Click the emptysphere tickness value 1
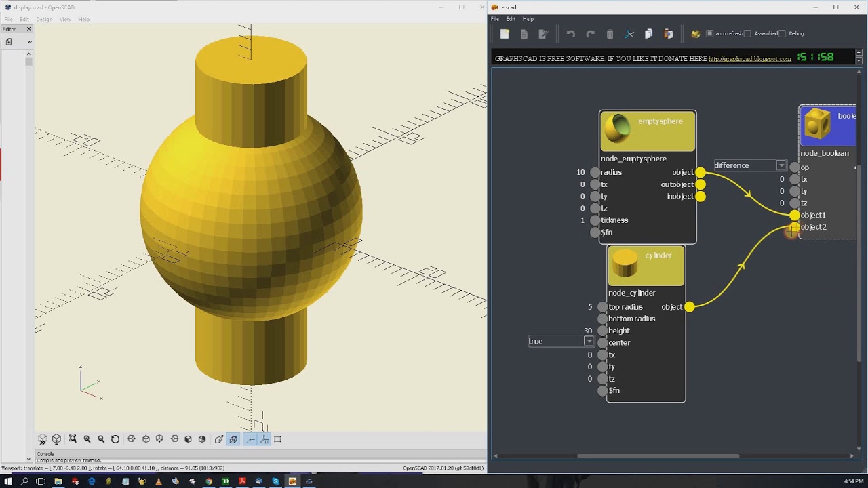Image resolution: width=868 pixels, height=488 pixels. tap(582, 220)
